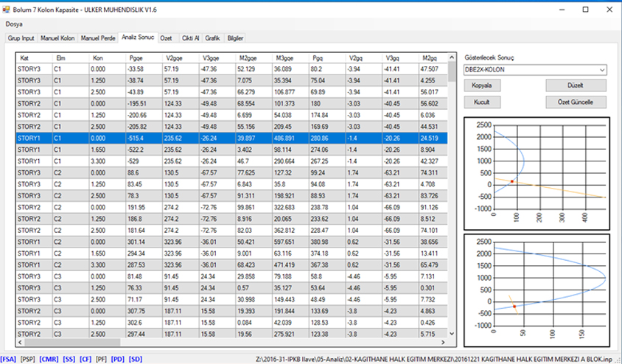Click the Pgqe cell value -515.4
The height and width of the screenshot is (364, 622).
(144, 138)
